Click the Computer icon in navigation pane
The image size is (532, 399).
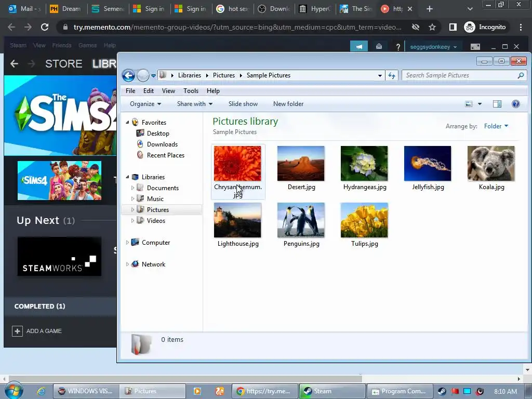click(135, 242)
